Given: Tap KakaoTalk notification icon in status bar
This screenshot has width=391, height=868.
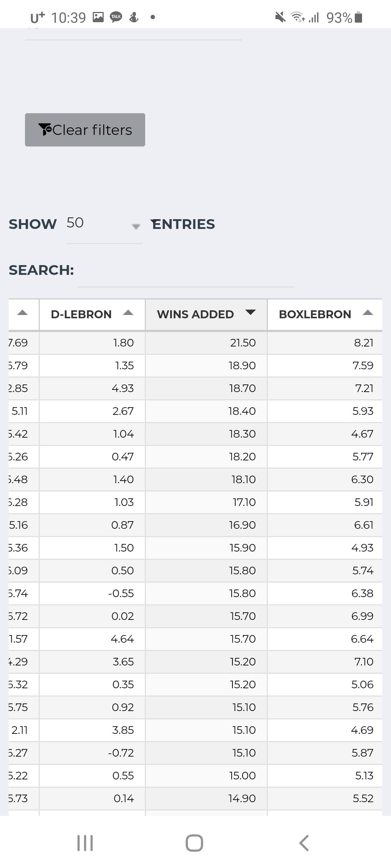Looking at the screenshot, I should 116,17.
